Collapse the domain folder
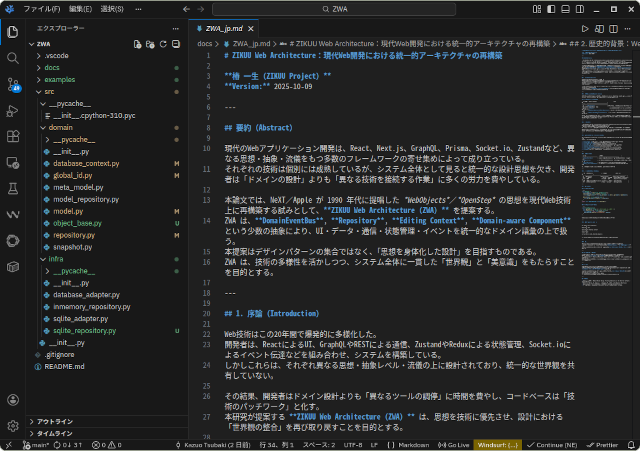This screenshot has height=451, width=640. [x=61, y=128]
